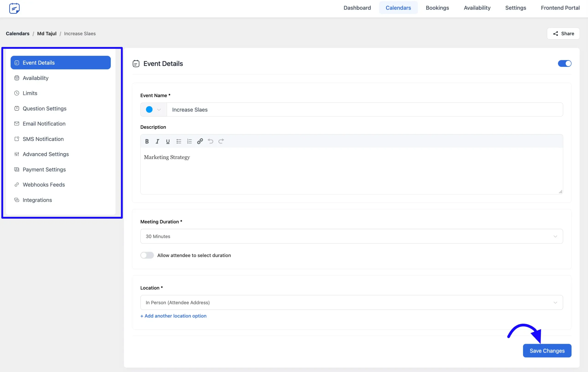Image resolution: width=588 pixels, height=372 pixels.
Task: Open Payment Settings in sidebar
Action: pyautogui.click(x=44, y=169)
